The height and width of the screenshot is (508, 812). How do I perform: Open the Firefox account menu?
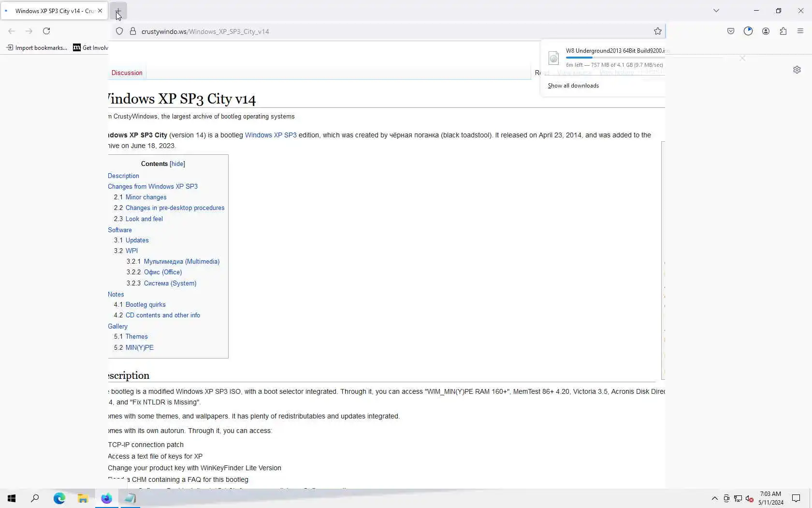tap(766, 31)
